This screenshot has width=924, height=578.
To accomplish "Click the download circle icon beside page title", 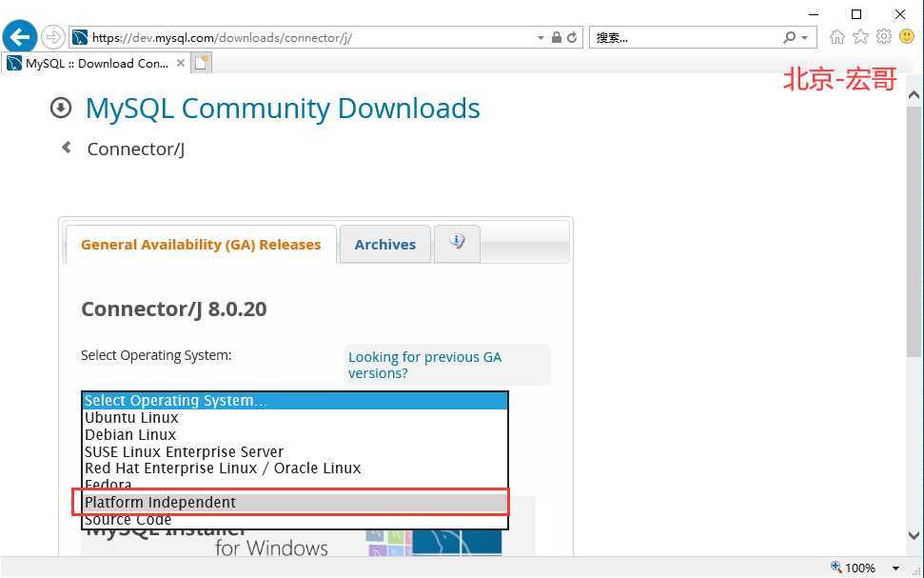I will 61,108.
